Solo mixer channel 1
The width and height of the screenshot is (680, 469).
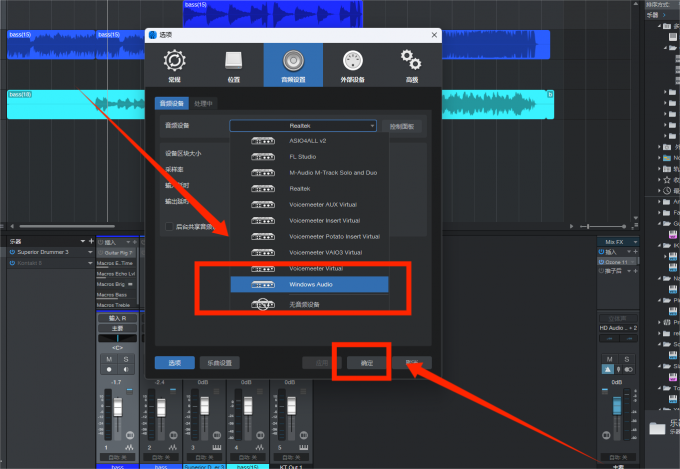tap(126, 359)
